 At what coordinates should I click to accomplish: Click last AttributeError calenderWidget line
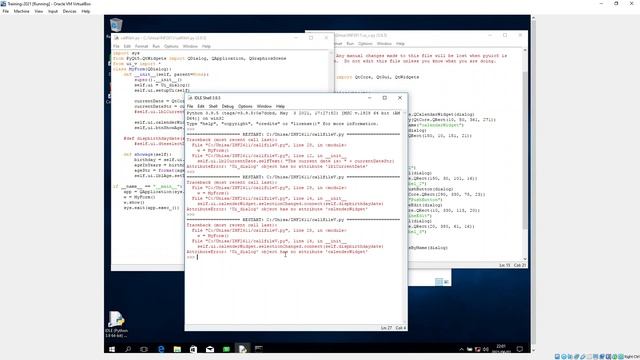(277, 252)
